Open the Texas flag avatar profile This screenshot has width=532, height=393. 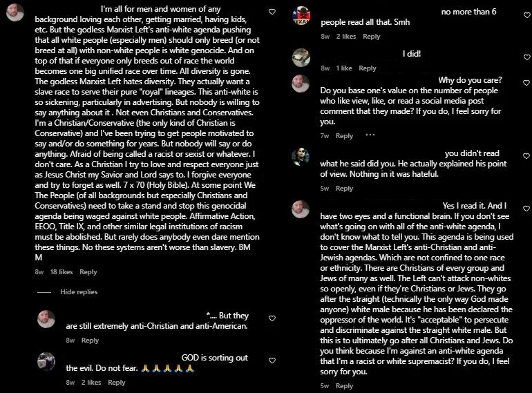(x=301, y=15)
